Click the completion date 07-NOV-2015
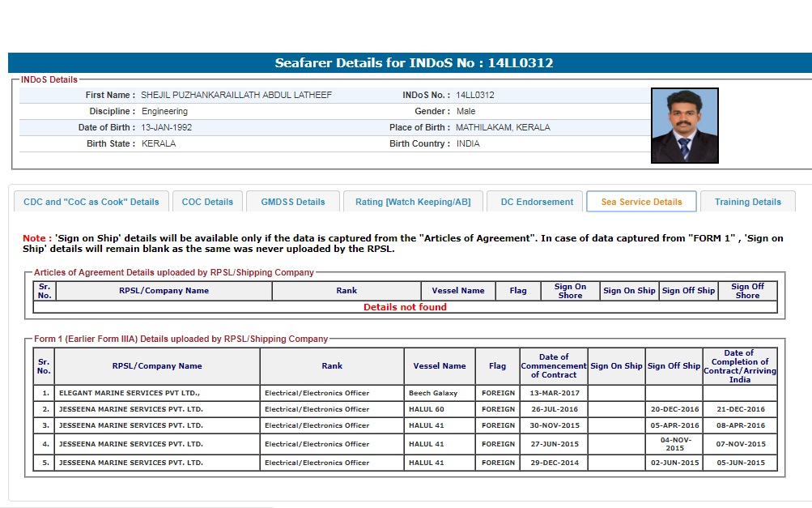The image size is (812, 508). 741,444
